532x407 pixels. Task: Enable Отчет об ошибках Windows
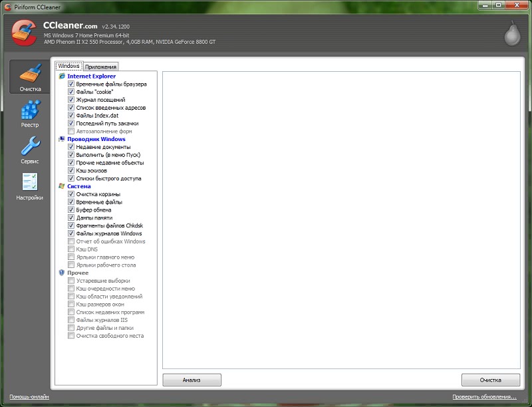[x=71, y=241]
